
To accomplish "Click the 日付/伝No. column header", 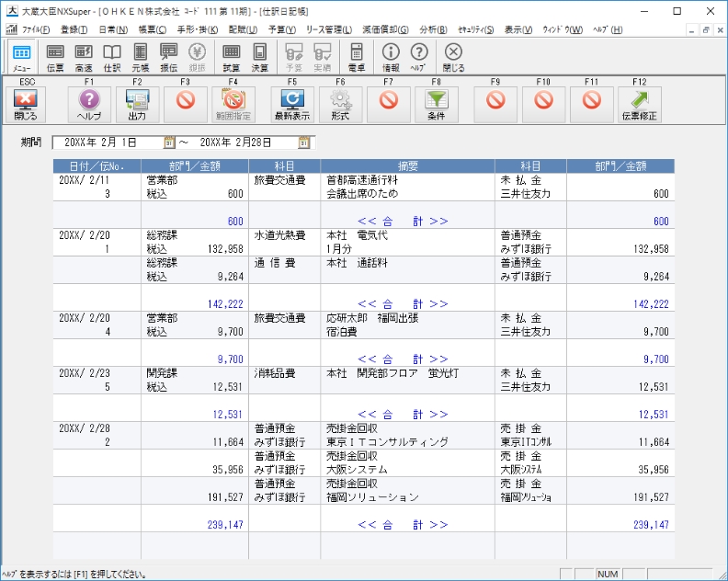I will (x=97, y=165).
